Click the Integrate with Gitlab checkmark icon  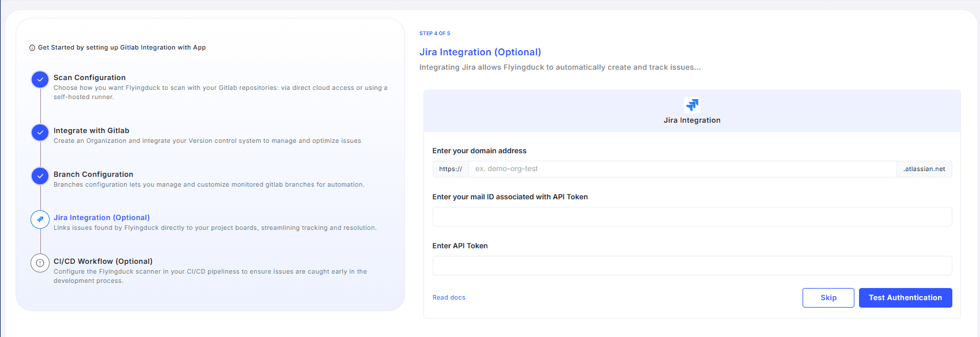point(40,132)
